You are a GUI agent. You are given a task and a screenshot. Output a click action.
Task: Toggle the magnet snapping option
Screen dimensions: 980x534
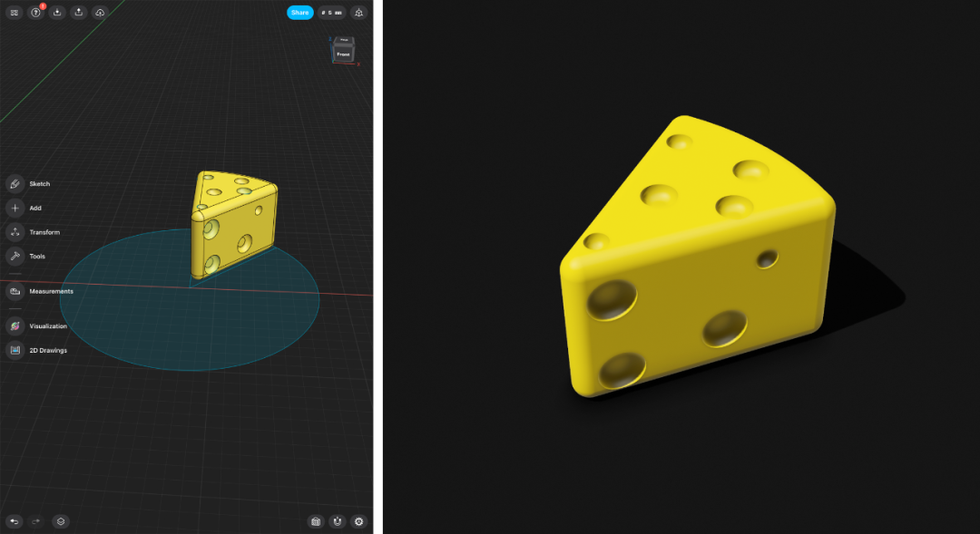point(338,521)
